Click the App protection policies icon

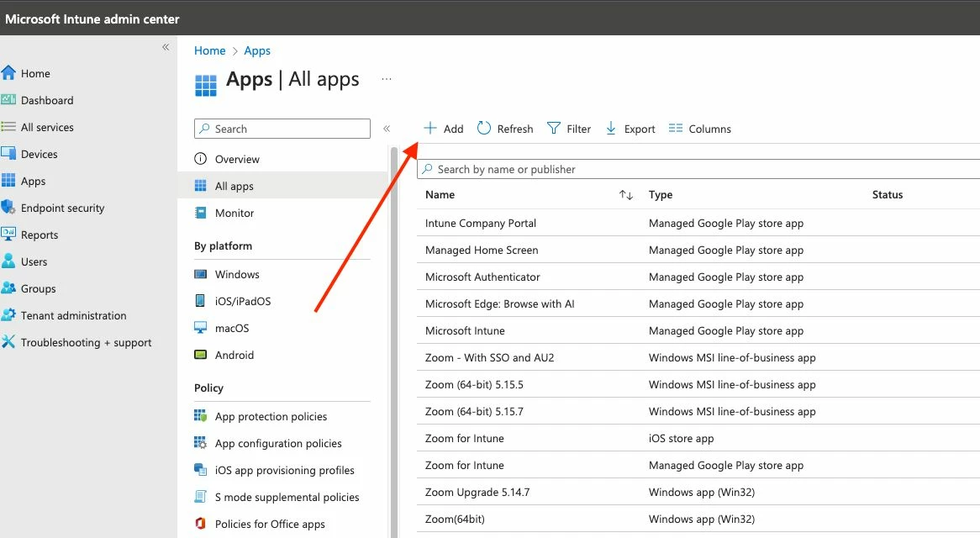pyautogui.click(x=200, y=415)
